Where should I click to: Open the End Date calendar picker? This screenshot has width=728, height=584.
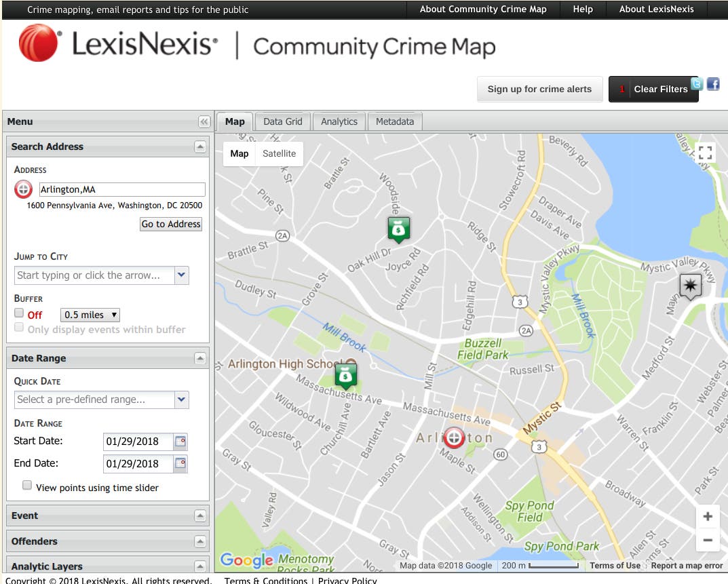(180, 464)
